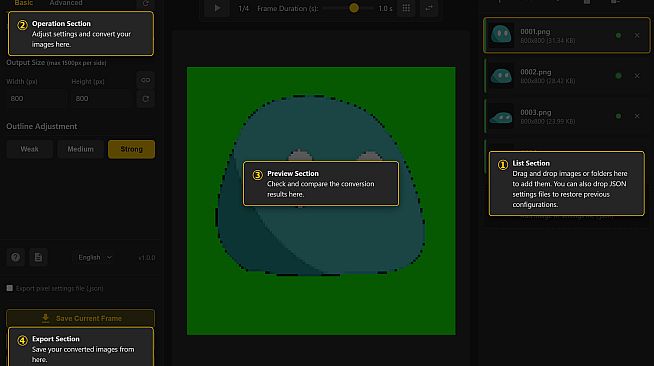Choose the Strong outline option
The height and width of the screenshot is (366, 654).
tap(131, 149)
